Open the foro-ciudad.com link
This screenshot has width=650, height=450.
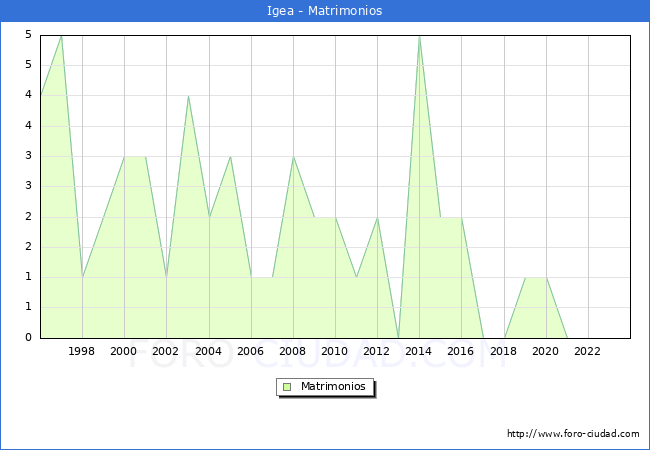573,434
